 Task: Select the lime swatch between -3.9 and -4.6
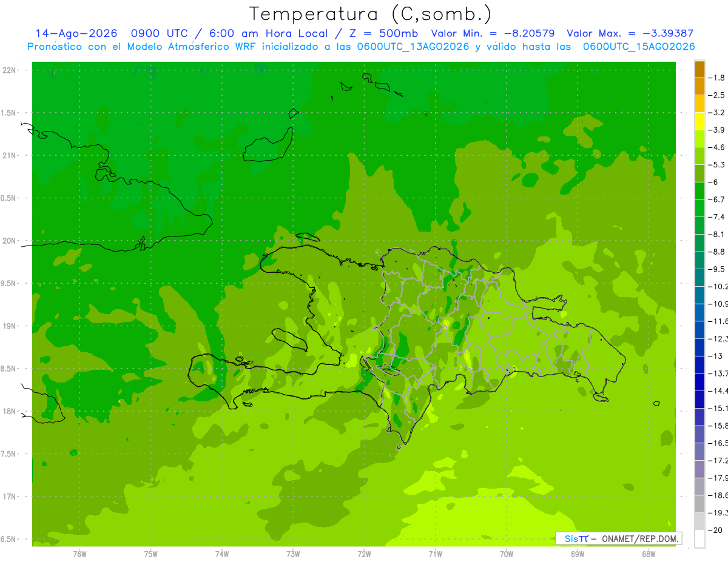pyautogui.click(x=699, y=138)
